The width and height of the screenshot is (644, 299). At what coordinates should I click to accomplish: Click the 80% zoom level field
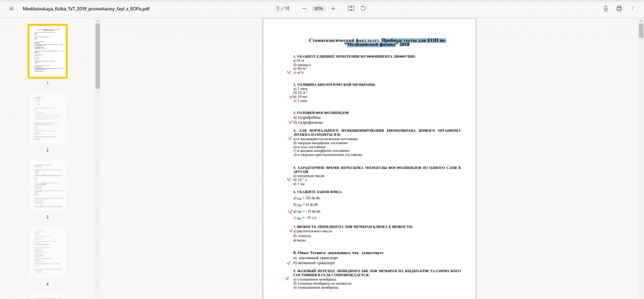pyautogui.click(x=319, y=8)
